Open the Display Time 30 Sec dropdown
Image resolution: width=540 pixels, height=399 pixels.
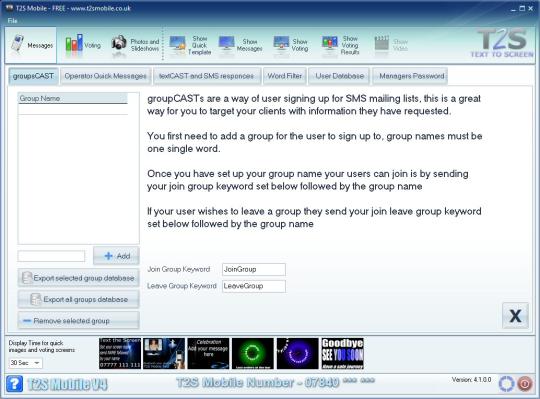(x=25, y=363)
